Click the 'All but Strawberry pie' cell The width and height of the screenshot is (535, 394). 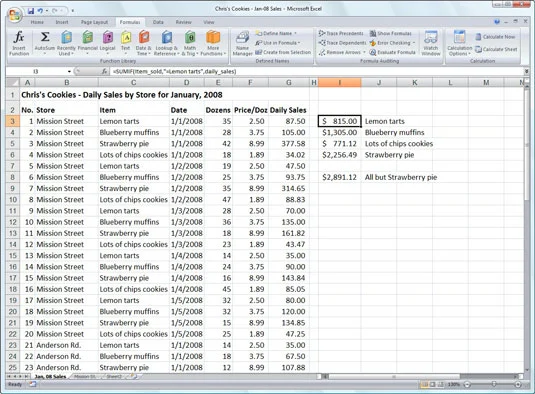pyautogui.click(x=401, y=177)
